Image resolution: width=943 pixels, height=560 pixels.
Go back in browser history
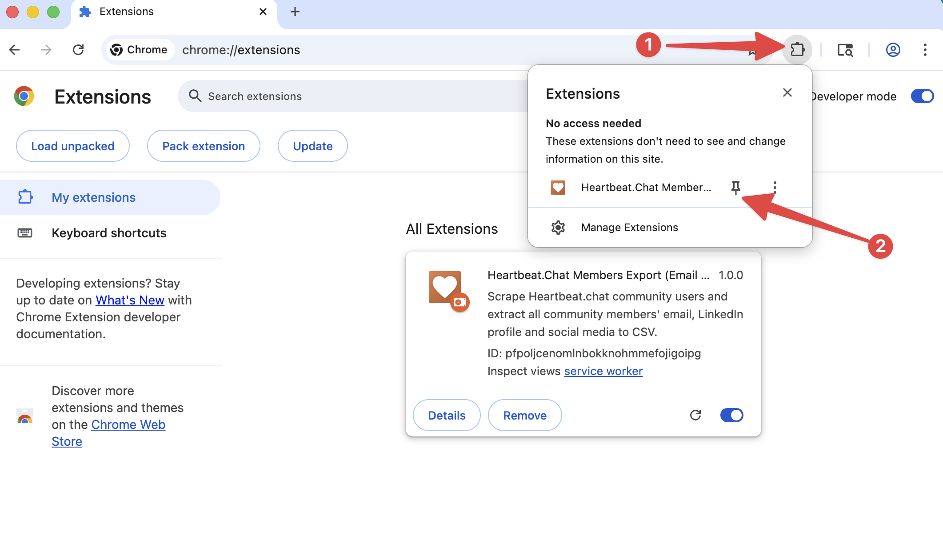pyautogui.click(x=15, y=50)
